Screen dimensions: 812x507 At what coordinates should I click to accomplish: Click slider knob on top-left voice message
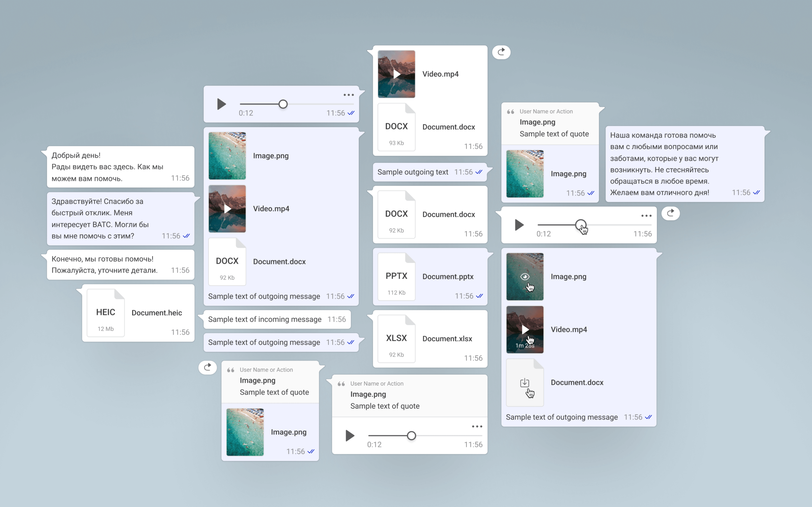tap(283, 104)
